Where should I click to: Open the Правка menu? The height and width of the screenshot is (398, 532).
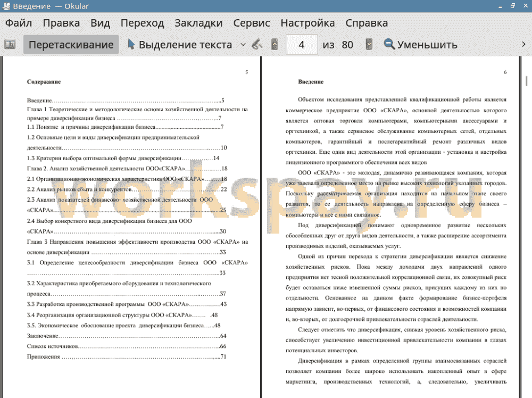click(61, 23)
